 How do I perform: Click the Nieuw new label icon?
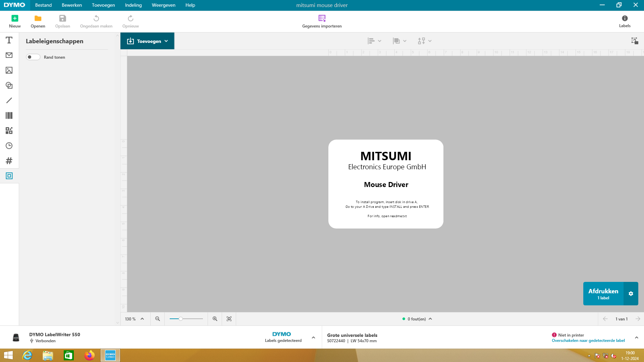[x=15, y=18]
